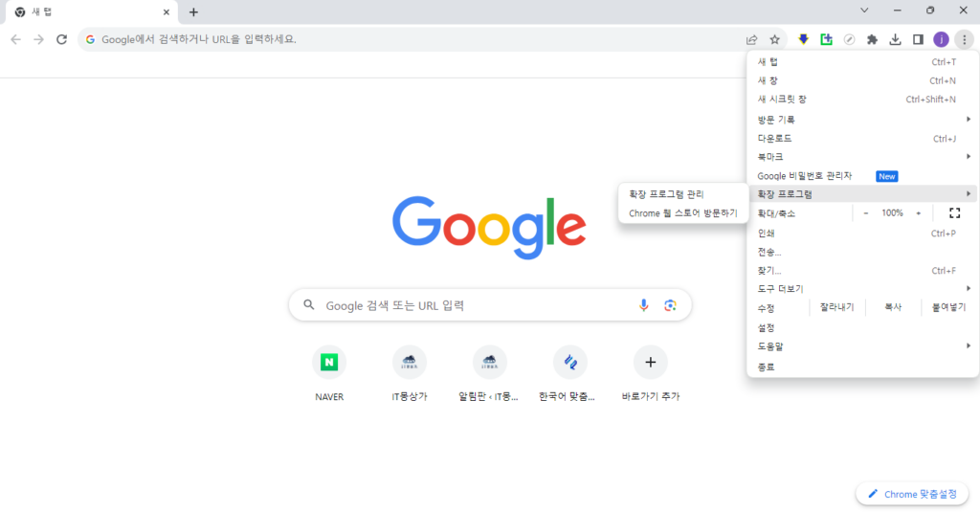Add a shortcut via 바로가기 추가
Image resolution: width=980 pixels, height=512 pixels.
(x=651, y=373)
